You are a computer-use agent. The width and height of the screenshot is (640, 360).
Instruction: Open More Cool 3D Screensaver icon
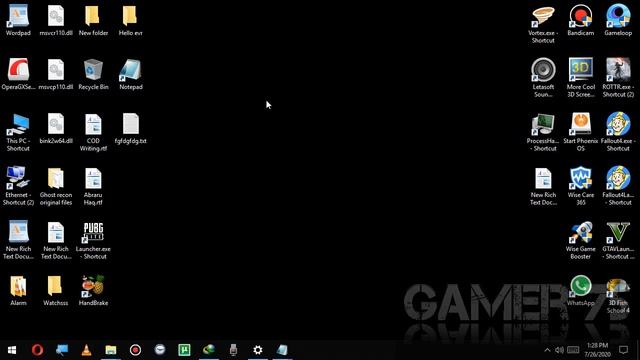581,78
